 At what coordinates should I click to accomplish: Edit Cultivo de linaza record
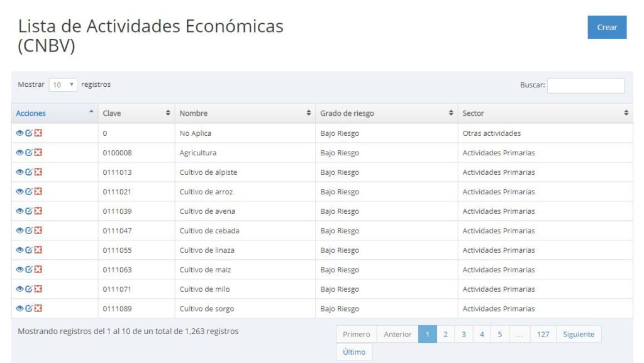click(29, 250)
